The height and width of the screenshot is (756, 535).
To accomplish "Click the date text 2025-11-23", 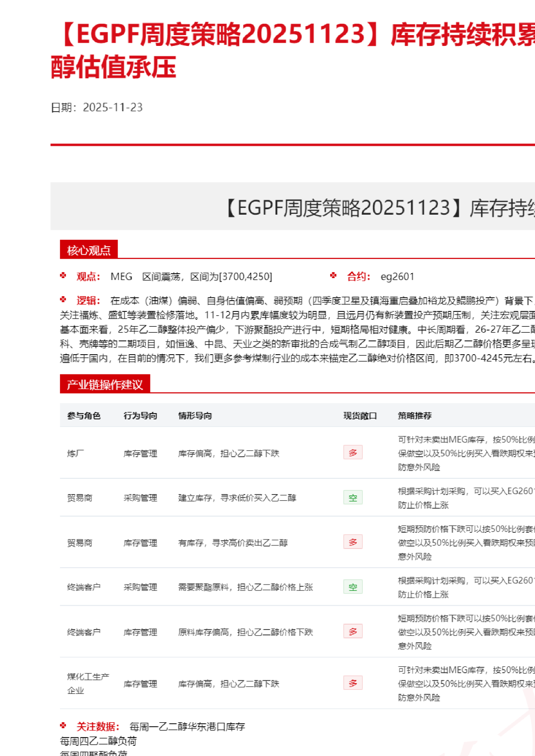I will (x=113, y=107).
